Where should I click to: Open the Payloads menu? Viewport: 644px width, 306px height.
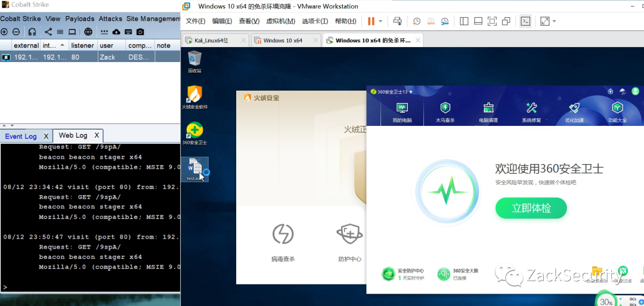[80, 18]
